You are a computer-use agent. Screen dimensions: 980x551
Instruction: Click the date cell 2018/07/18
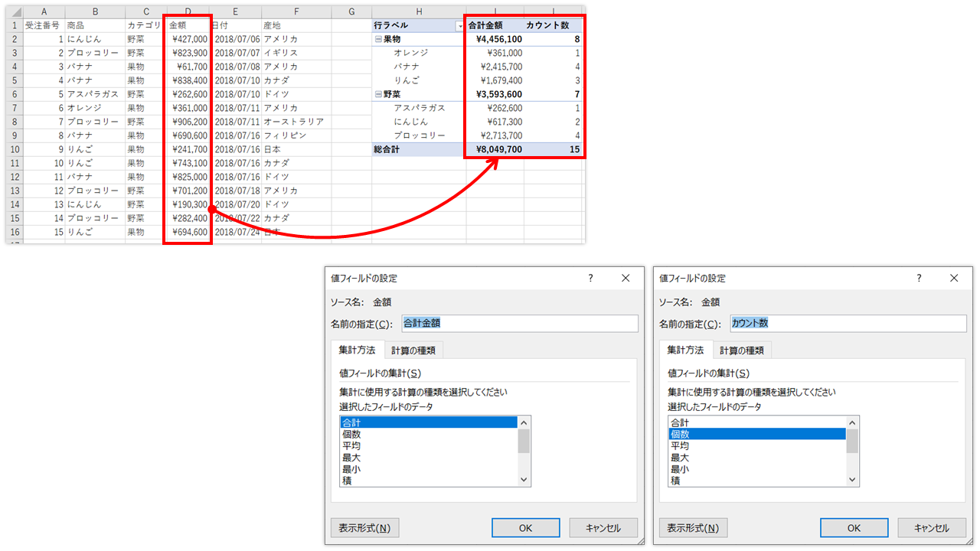[237, 191]
